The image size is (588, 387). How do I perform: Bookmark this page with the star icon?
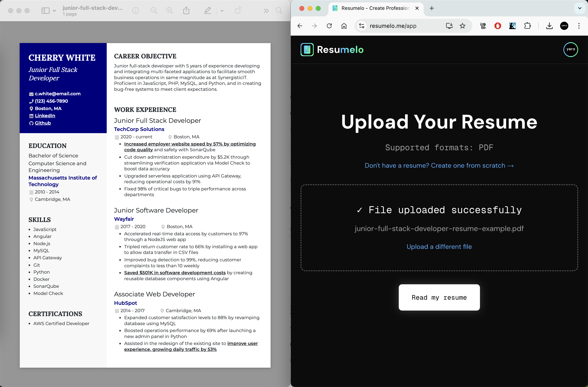(x=463, y=26)
